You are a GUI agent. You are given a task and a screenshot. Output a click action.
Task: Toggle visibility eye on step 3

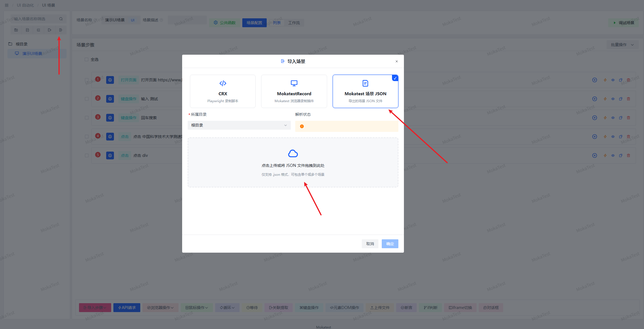tap(613, 118)
